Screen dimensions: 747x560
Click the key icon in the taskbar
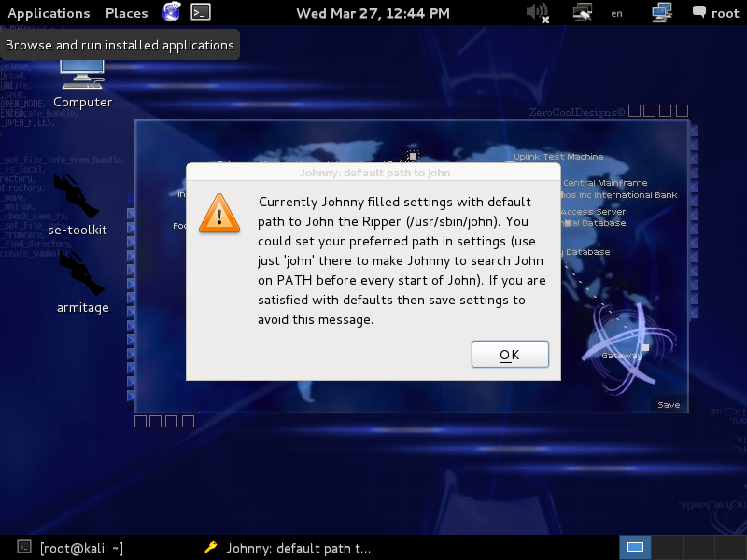click(211, 547)
